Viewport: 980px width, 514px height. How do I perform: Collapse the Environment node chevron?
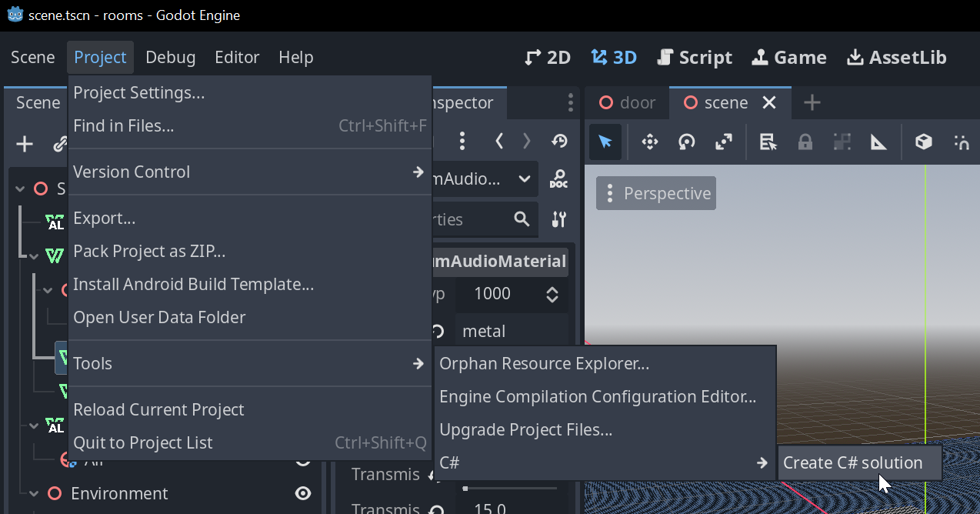(33, 494)
